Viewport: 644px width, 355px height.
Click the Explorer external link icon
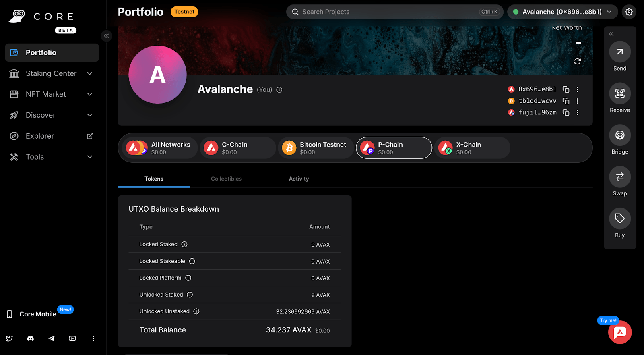click(x=90, y=136)
